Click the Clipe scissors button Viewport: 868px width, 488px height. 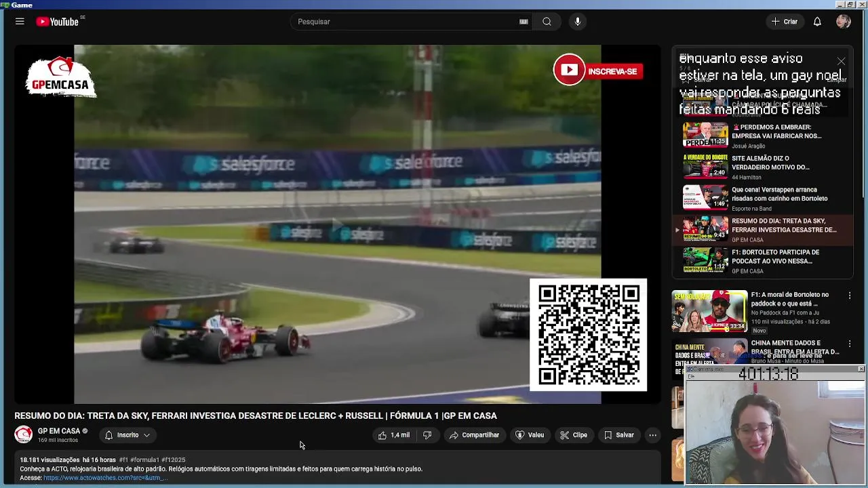point(574,435)
